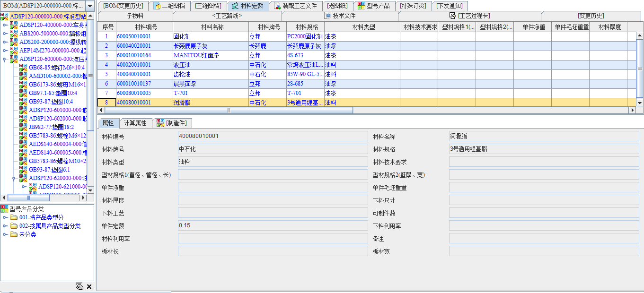Screen dimensions: 644x293
Task: Expand the ADSP120-400000-000 tree node
Action: coord(5,25)
